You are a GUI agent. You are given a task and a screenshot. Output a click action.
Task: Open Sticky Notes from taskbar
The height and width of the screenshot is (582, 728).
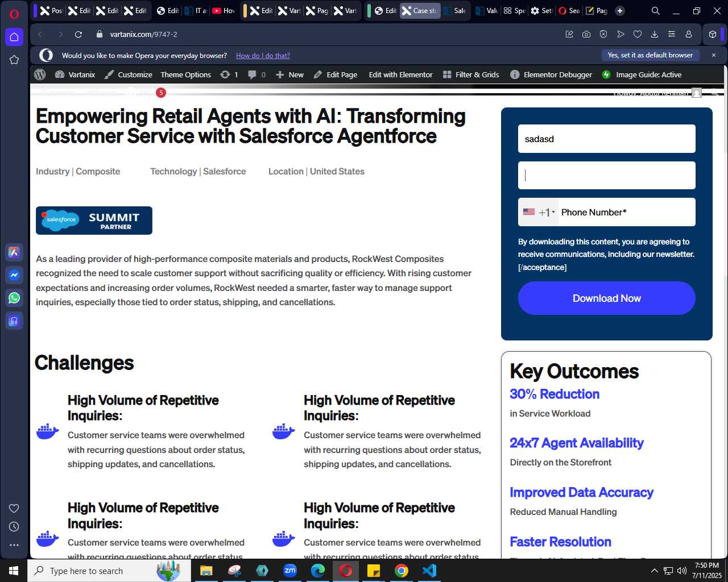pos(374,571)
